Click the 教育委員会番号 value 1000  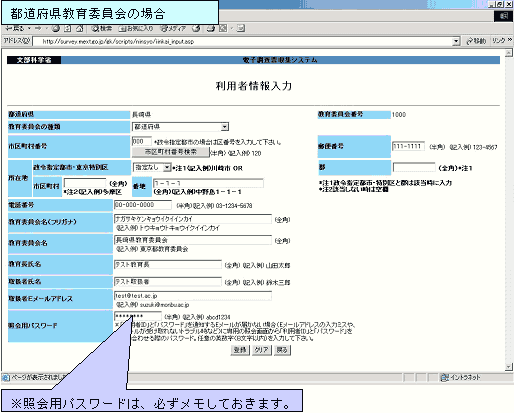pos(399,115)
